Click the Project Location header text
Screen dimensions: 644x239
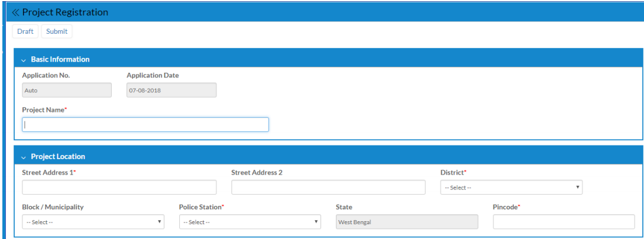click(58, 157)
